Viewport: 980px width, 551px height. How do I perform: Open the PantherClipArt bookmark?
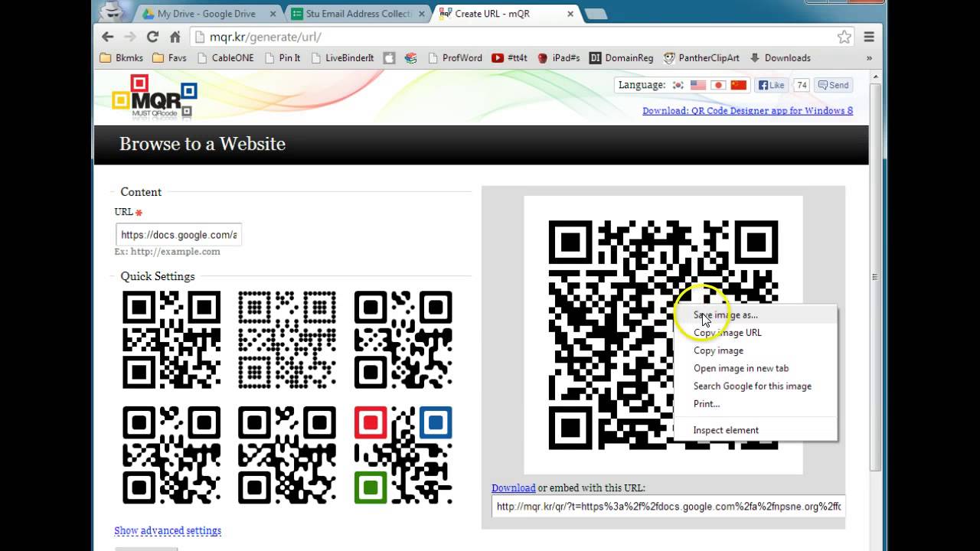(x=702, y=58)
